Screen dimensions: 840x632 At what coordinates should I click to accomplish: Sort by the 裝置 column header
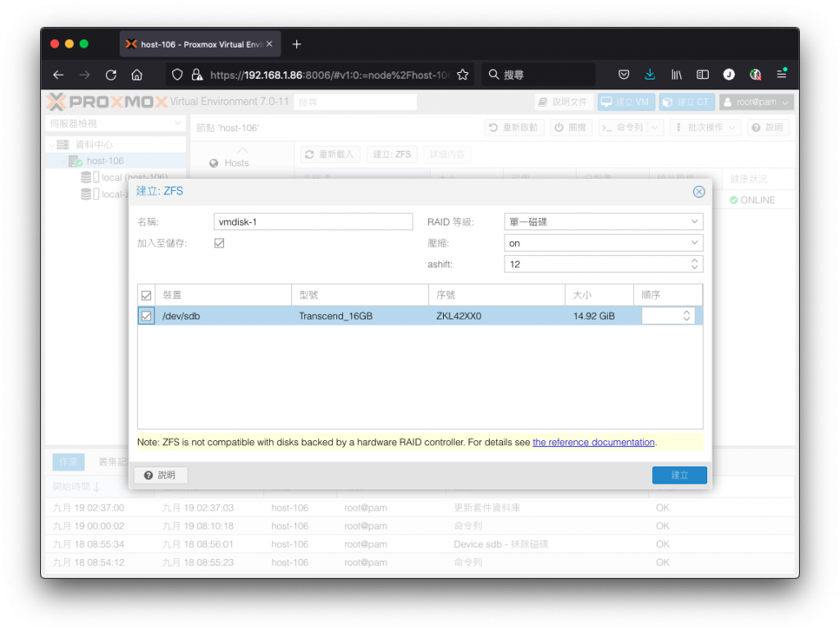click(223, 295)
